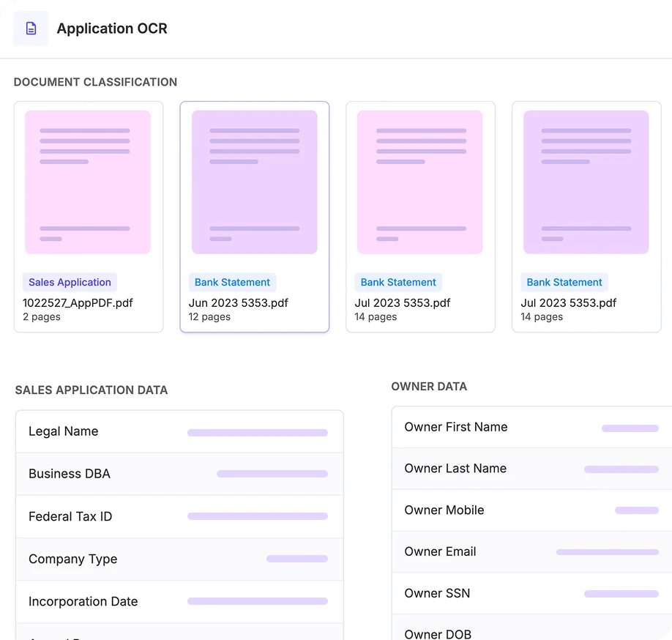
Task: Click the Owner First Name row
Action: (x=532, y=428)
